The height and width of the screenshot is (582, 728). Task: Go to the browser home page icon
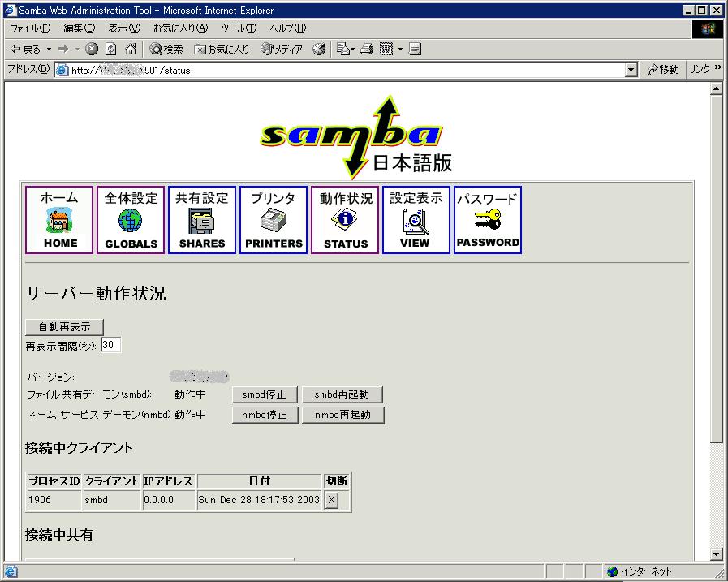click(x=131, y=49)
